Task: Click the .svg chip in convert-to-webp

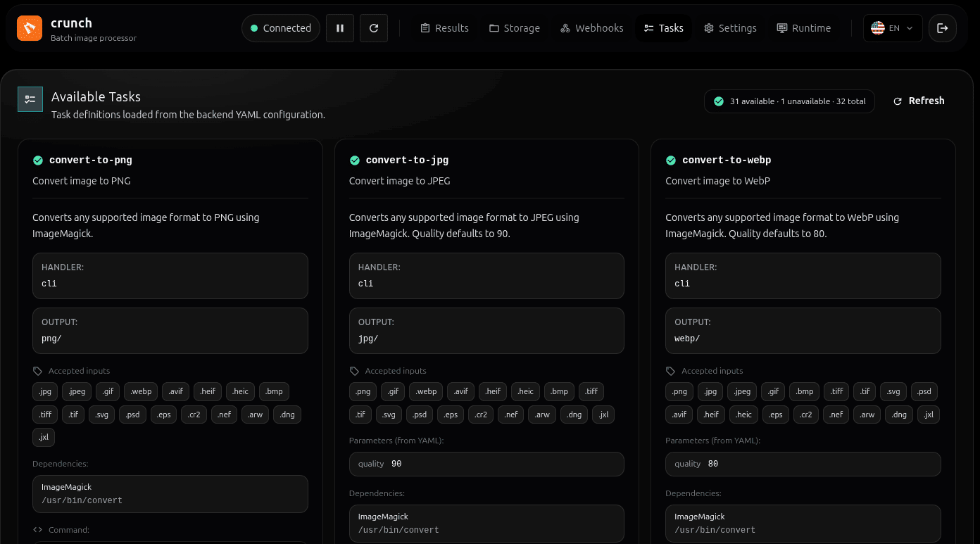Action: click(893, 392)
